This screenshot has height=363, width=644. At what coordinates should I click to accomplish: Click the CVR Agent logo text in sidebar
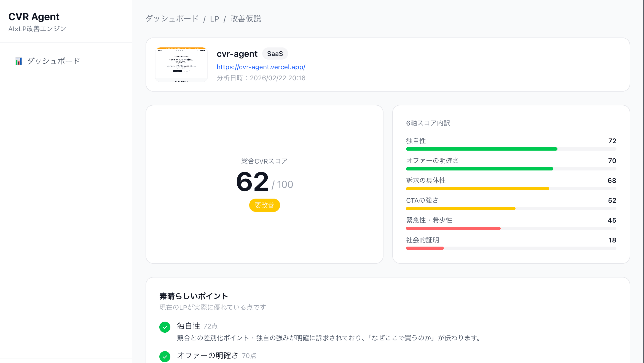tap(34, 17)
